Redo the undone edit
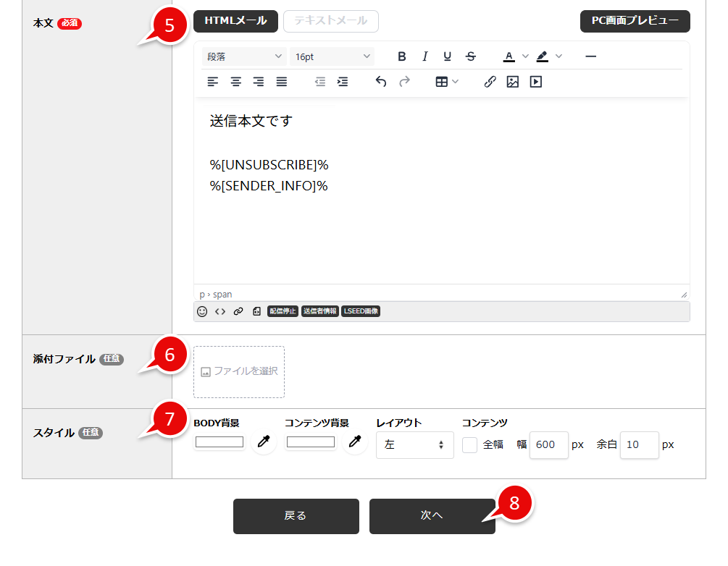Screen dimensions: 728x566 coord(403,81)
